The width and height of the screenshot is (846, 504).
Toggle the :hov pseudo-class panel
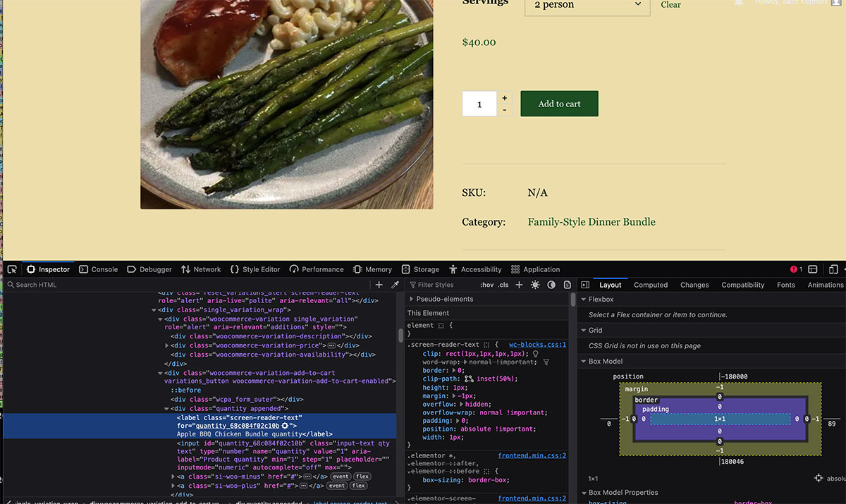486,285
